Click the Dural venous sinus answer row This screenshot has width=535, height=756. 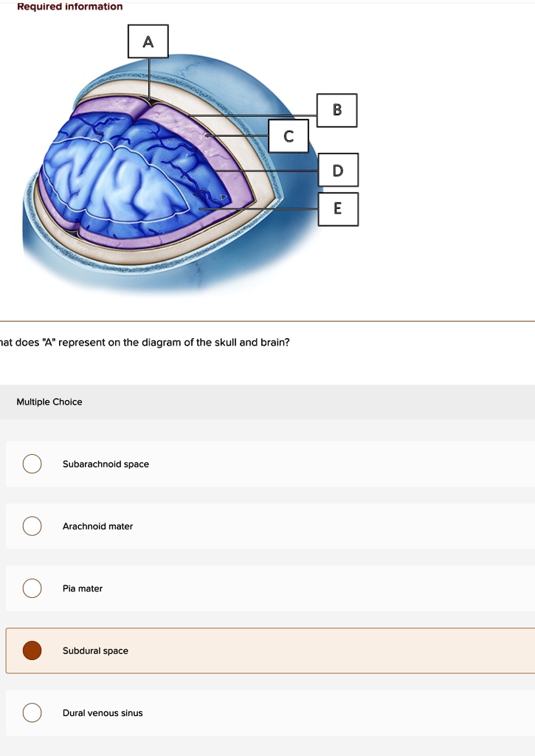(x=221, y=713)
